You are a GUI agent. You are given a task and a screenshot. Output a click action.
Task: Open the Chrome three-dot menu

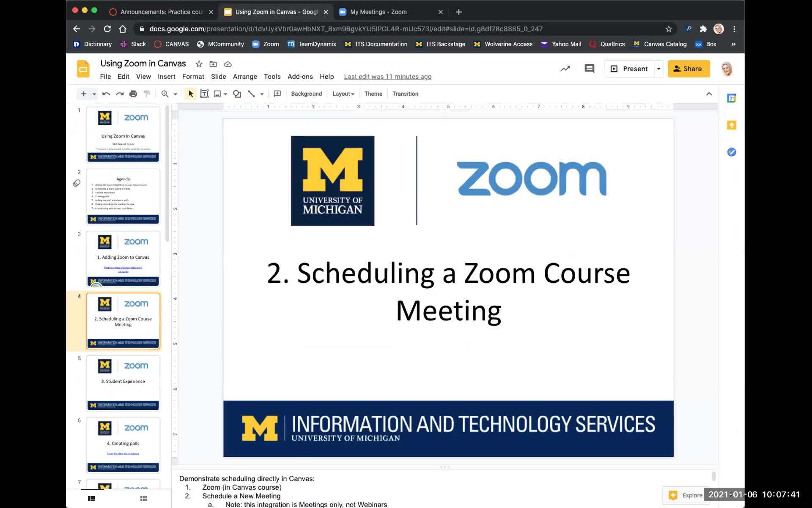(x=735, y=29)
